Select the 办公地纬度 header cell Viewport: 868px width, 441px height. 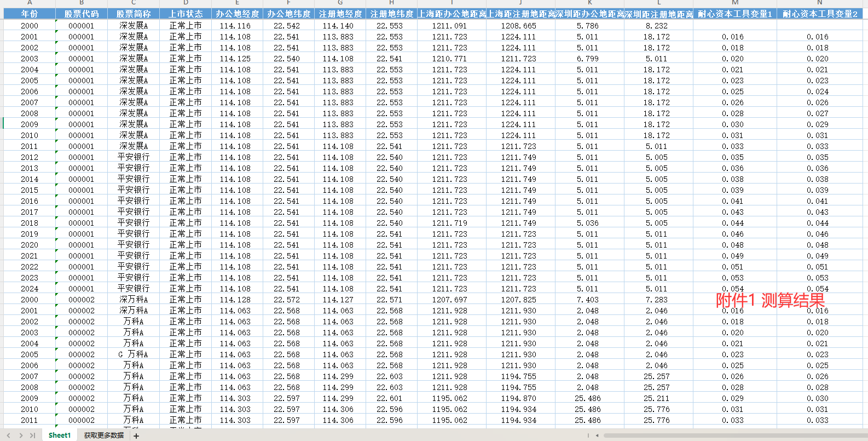[288, 14]
